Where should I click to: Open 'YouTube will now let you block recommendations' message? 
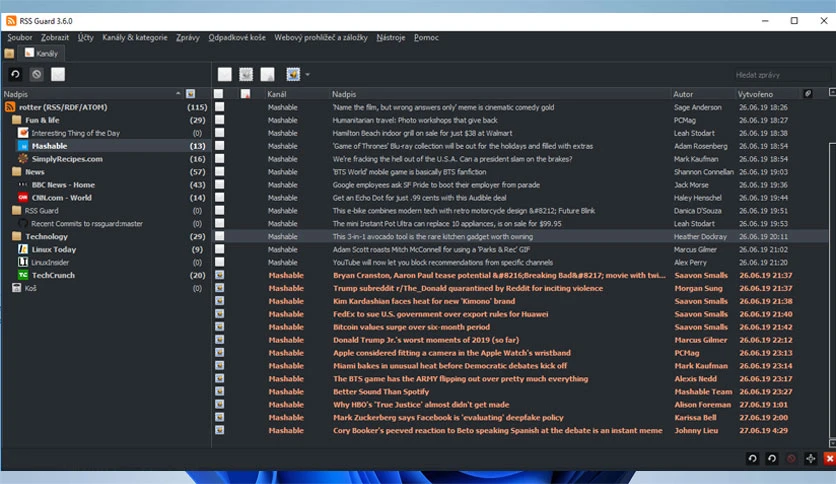point(443,262)
